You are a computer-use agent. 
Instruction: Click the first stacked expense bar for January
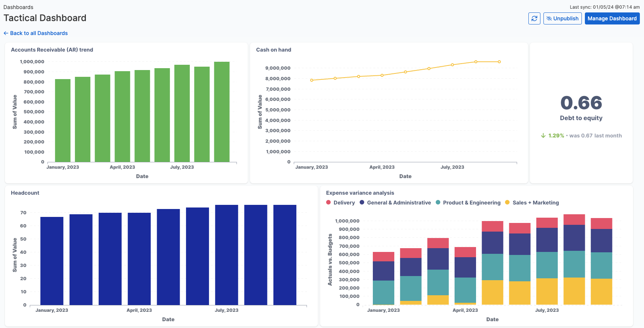383,279
